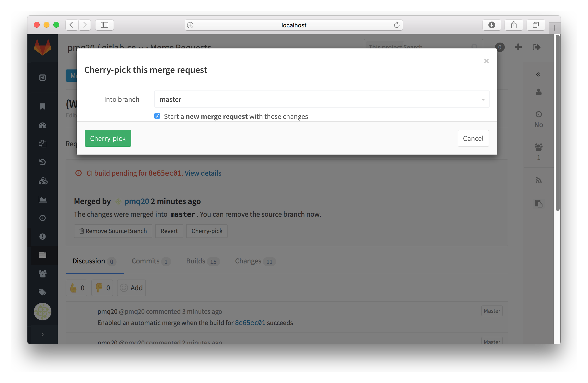This screenshot has height=383, width=588.
Task: Open builds via the cubes icon
Action: tap(43, 181)
